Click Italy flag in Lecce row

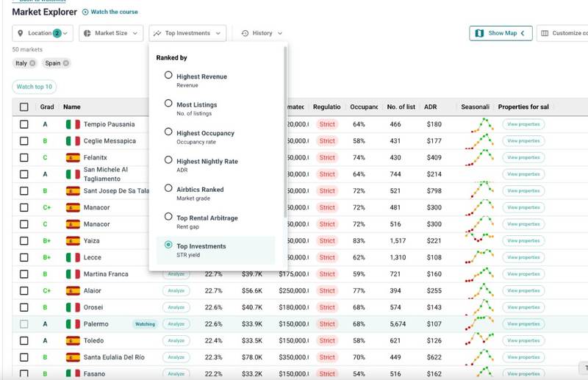click(x=73, y=257)
